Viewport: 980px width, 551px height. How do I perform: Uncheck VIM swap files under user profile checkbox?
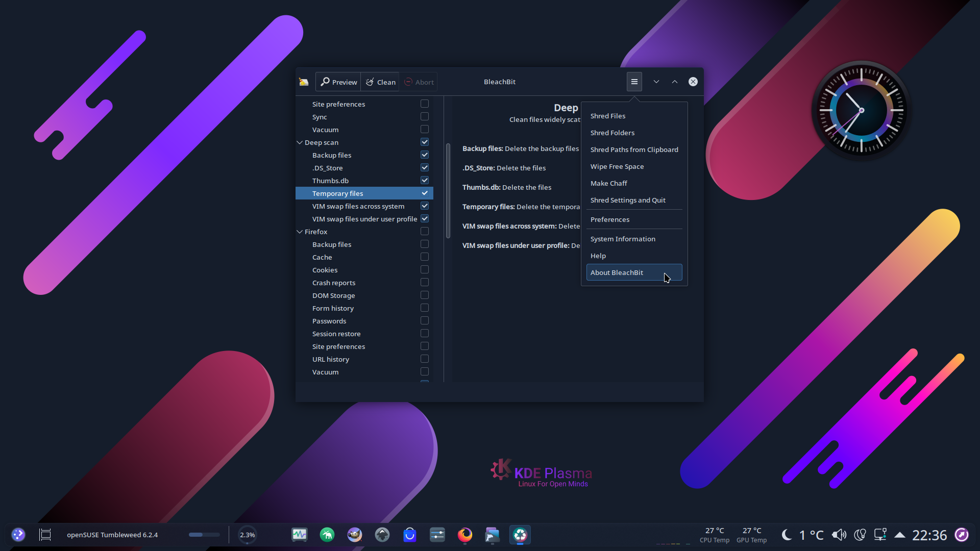point(425,219)
